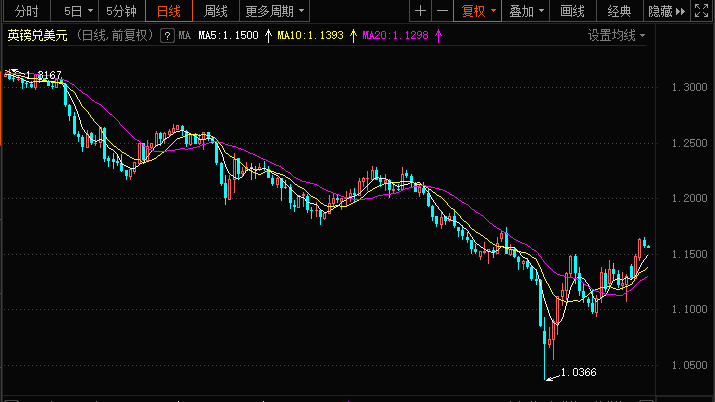715x402 pixels.
Task: Switch to the 分时 intraday tab
Action: 26,11
